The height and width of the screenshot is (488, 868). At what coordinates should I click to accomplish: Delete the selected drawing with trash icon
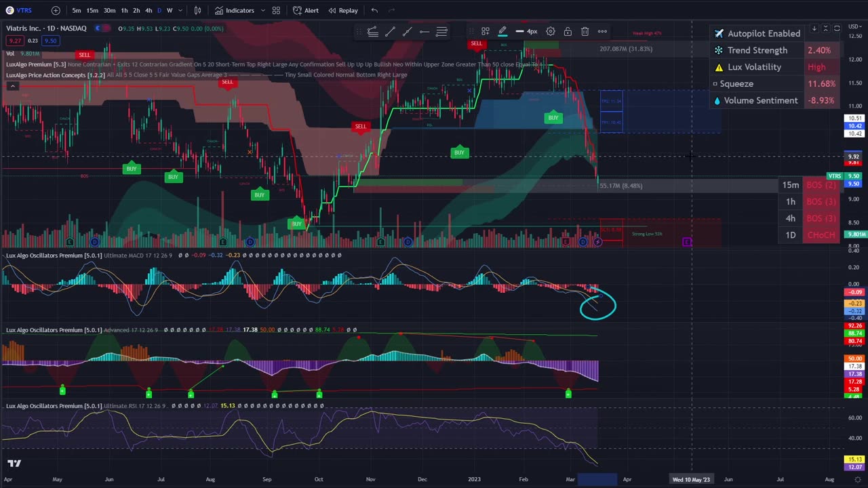coord(585,31)
